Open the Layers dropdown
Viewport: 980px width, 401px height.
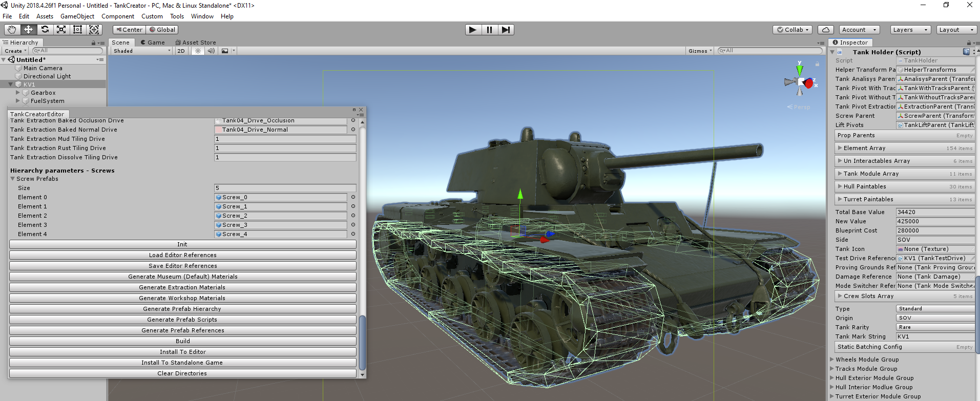(910, 30)
